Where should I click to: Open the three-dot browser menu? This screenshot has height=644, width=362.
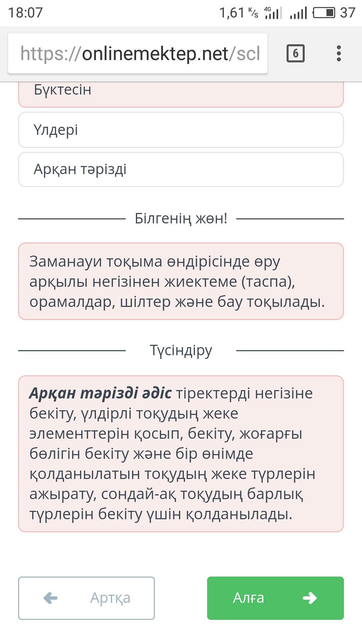[339, 53]
